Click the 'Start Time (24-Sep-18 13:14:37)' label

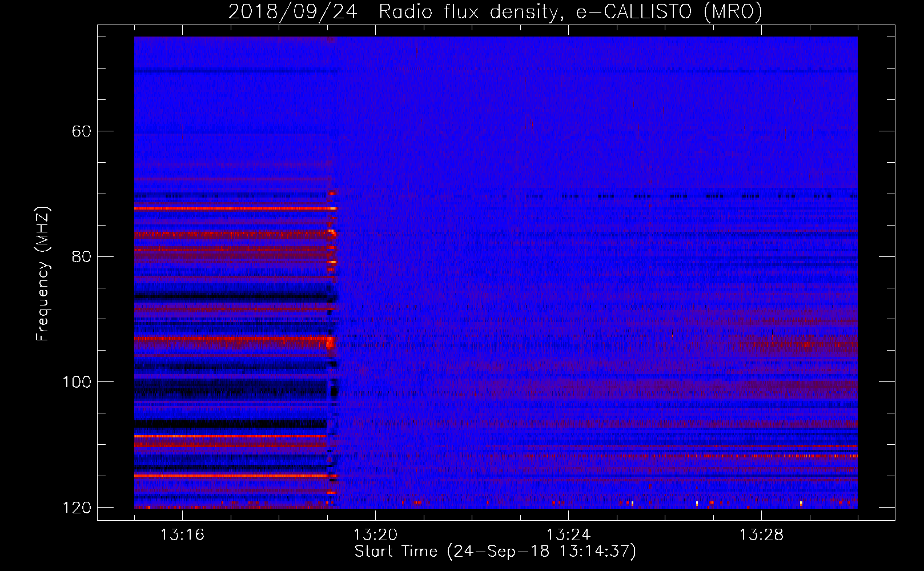tap(495, 552)
